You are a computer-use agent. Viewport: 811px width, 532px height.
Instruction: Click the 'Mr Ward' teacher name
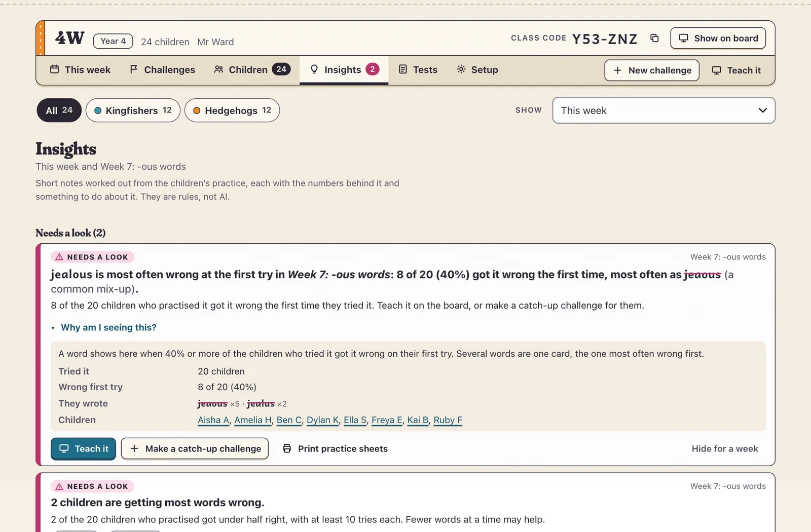215,42
